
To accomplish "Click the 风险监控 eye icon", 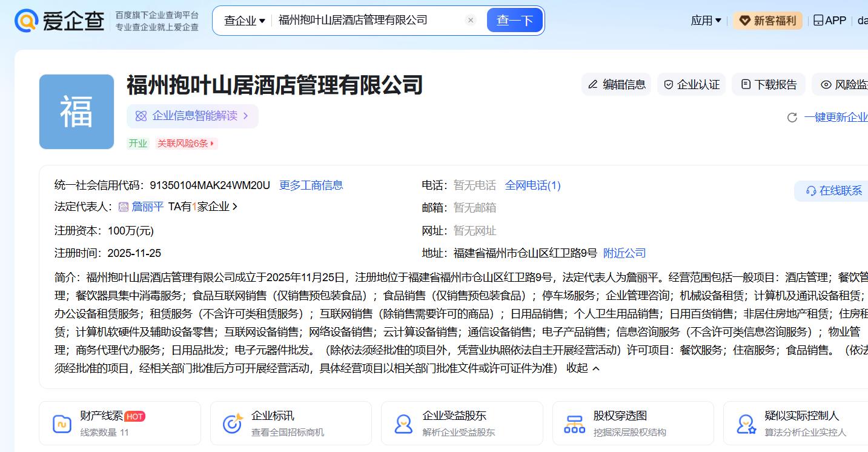I will click(x=826, y=85).
